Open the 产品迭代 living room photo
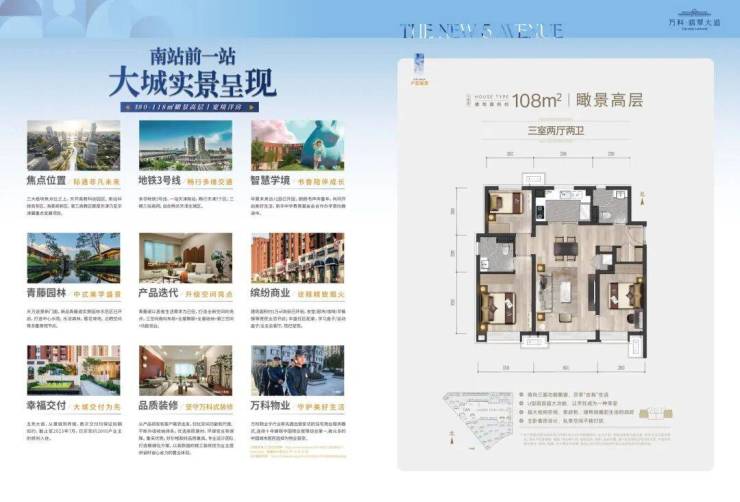 [185, 258]
